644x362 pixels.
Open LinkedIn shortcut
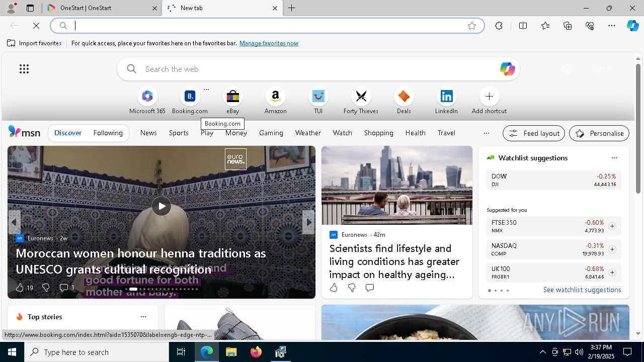coord(446,101)
